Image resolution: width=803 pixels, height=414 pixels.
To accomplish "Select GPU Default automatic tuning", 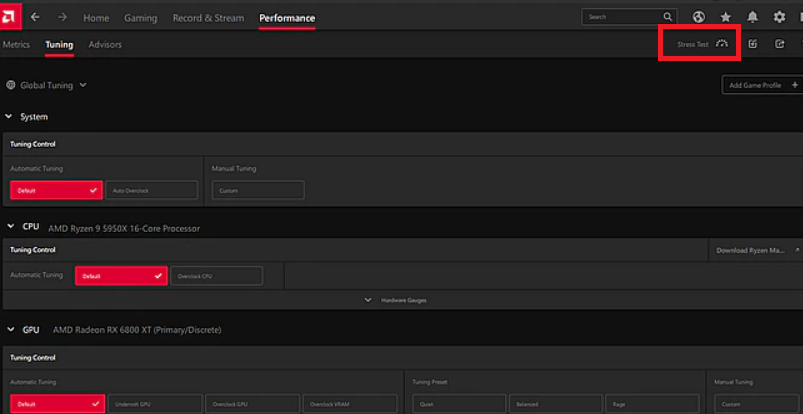I will click(x=57, y=404).
